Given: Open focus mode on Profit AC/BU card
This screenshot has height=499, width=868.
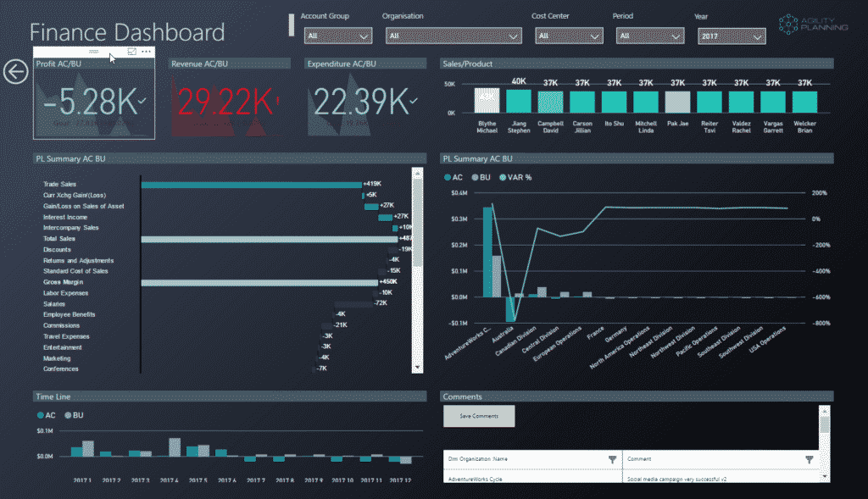Looking at the screenshot, I should tap(131, 53).
